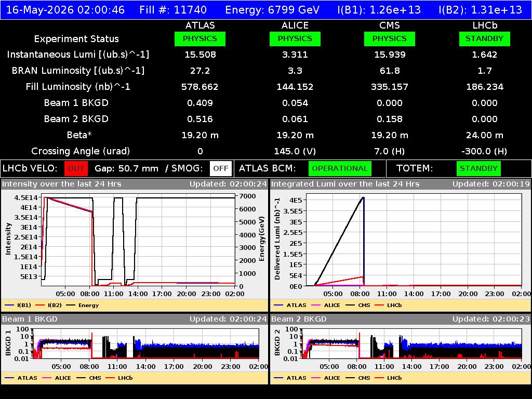This screenshot has height=399, width=532.
Task: Select the Instantaneous Lumi row label
Action: (x=78, y=55)
